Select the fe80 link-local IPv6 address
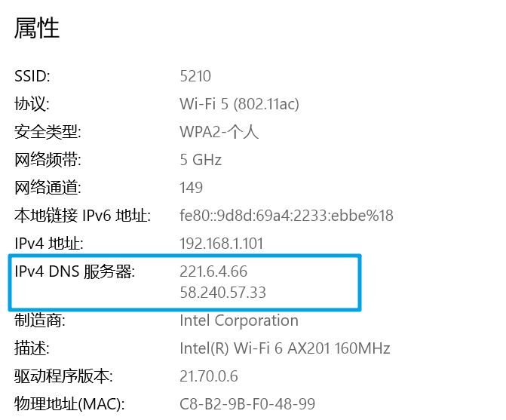 click(287, 216)
